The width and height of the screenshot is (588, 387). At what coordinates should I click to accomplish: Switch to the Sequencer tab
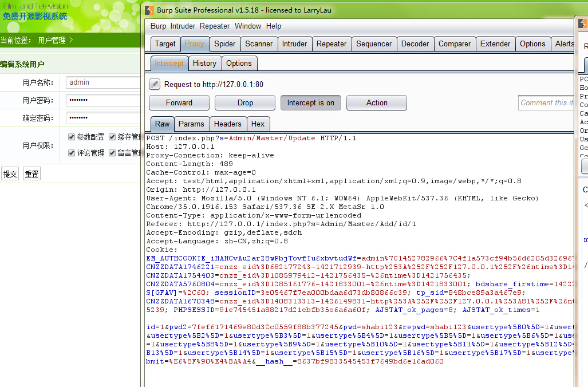point(374,44)
